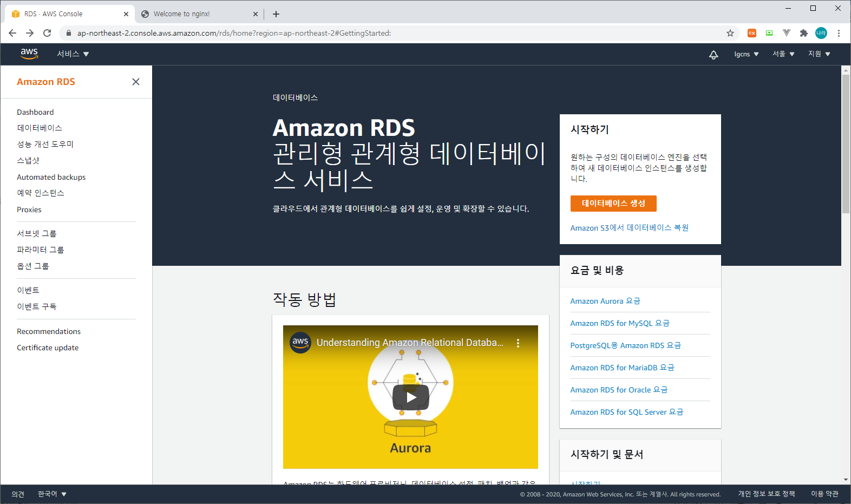The image size is (851, 504).
Task: Open 스냅샷 in the sidebar
Action: click(28, 160)
